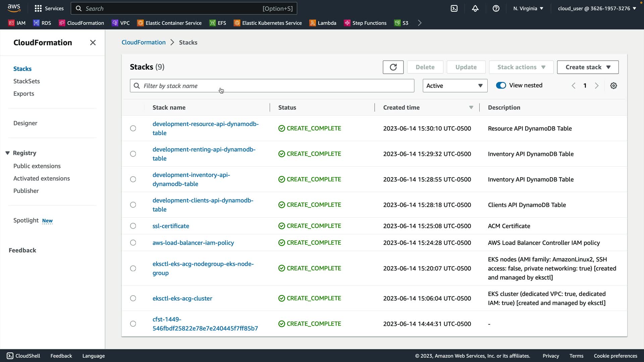Open CloudShell icon in top bar

tap(454, 8)
